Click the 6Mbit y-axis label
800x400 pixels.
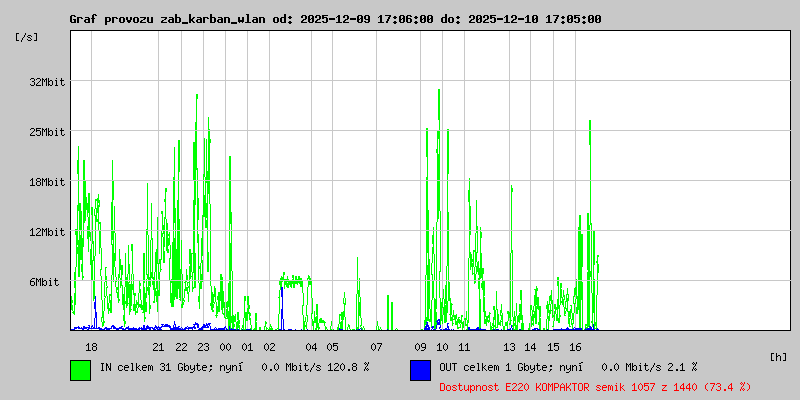click(x=50, y=282)
